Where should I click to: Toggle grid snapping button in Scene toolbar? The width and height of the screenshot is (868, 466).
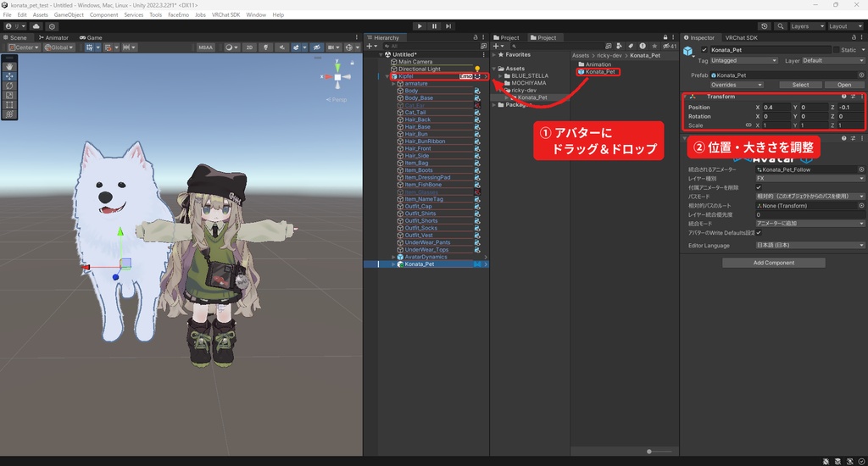[108, 47]
